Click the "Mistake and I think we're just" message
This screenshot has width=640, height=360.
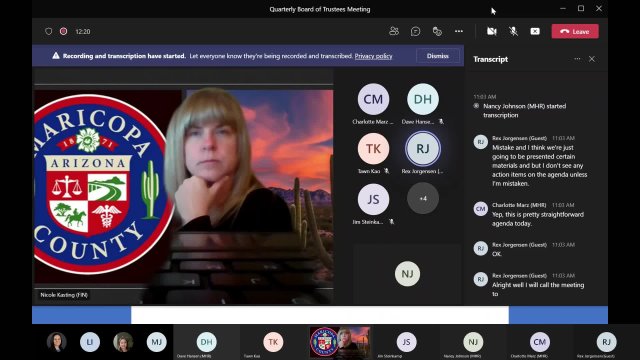point(539,165)
